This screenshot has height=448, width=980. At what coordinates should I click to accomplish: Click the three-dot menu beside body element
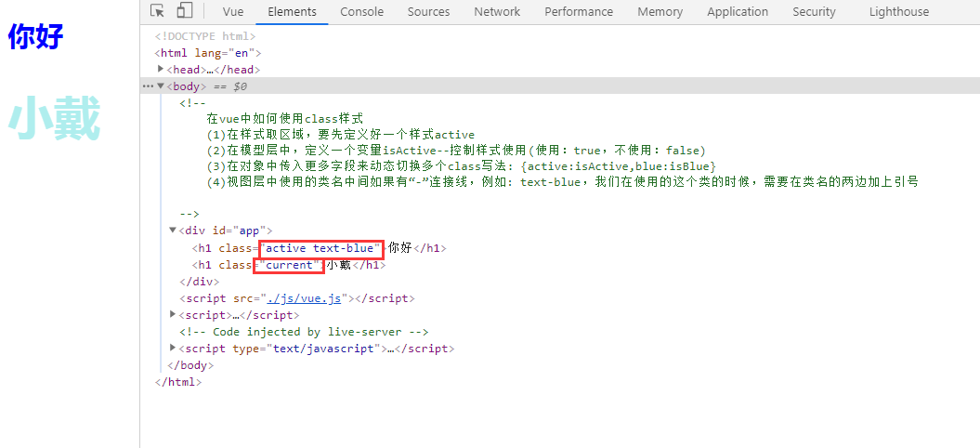(147, 86)
